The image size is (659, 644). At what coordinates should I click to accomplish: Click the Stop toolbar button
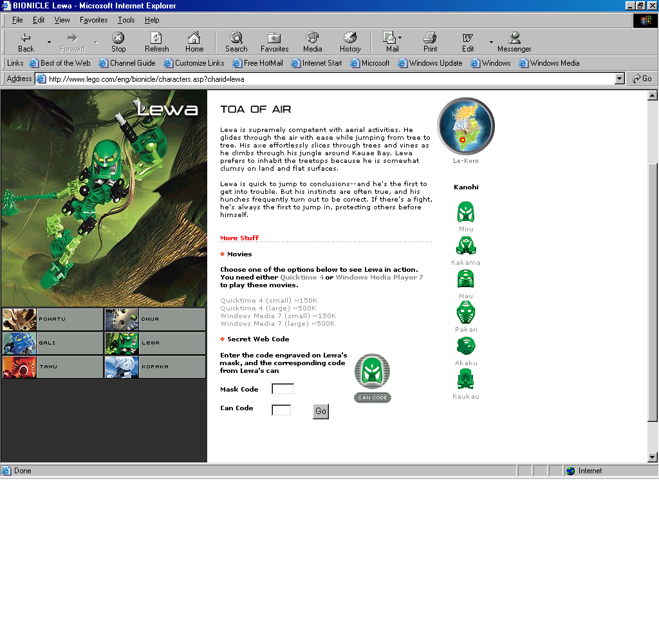[118, 42]
